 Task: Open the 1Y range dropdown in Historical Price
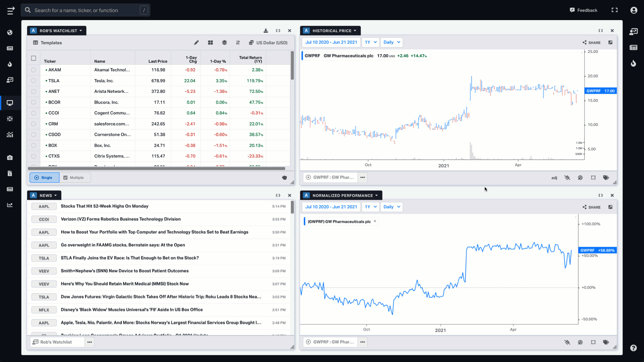coord(371,42)
